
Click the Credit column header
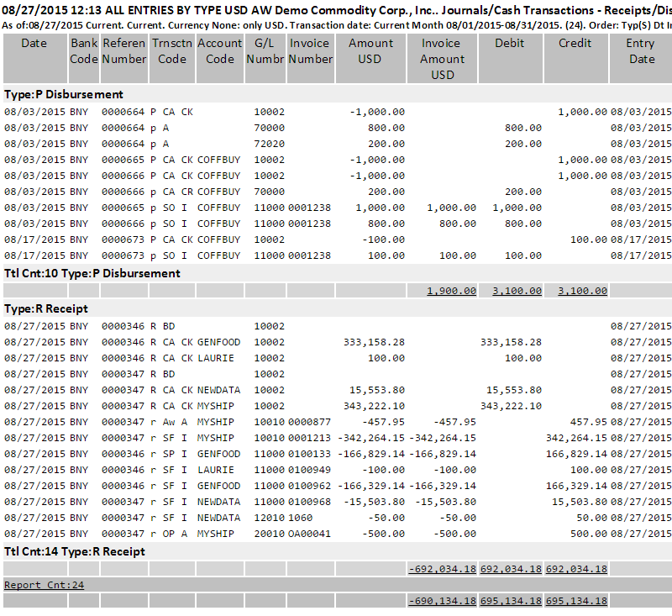pyautogui.click(x=576, y=59)
